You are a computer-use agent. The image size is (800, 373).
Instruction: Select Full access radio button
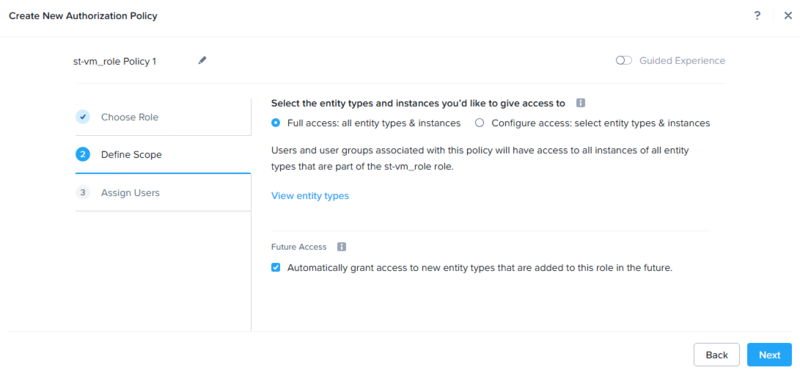[x=276, y=123]
